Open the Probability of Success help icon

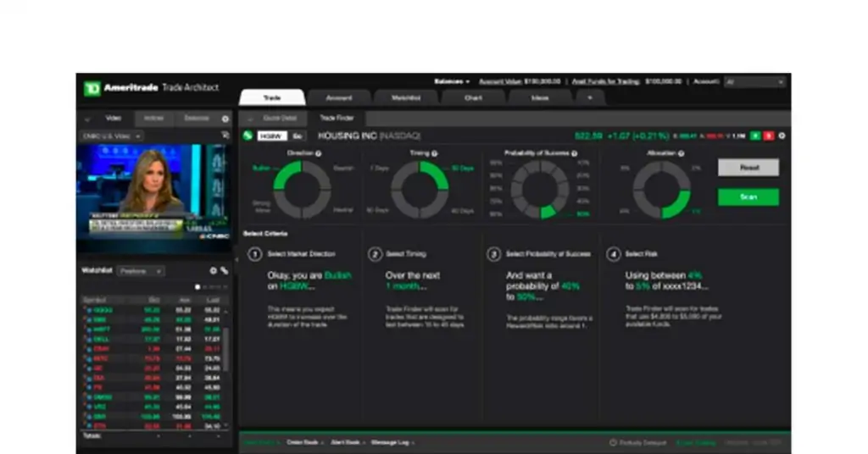click(x=575, y=153)
